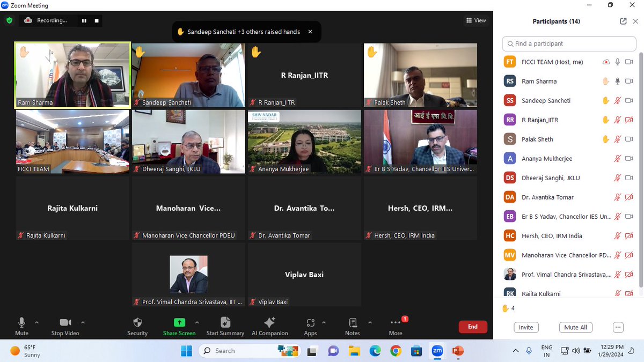Close the Participants panel
Screen dimensions: 644x362
pyautogui.click(x=635, y=21)
